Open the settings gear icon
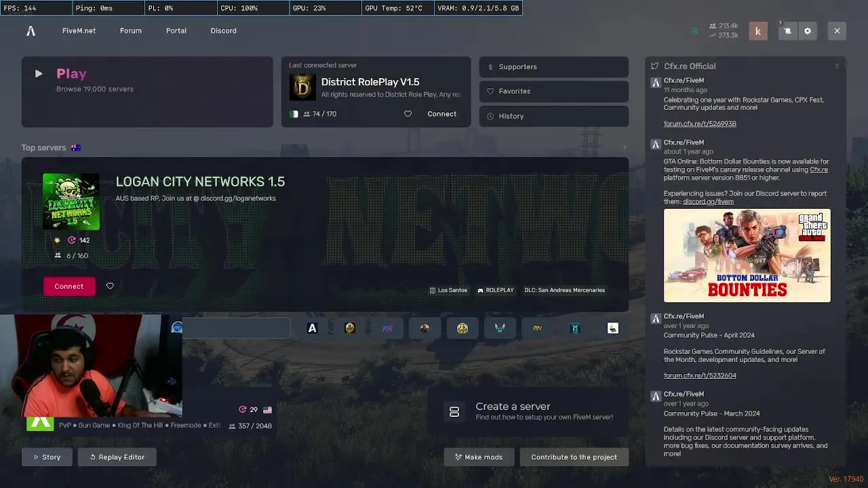The height and width of the screenshot is (488, 868). point(807,31)
